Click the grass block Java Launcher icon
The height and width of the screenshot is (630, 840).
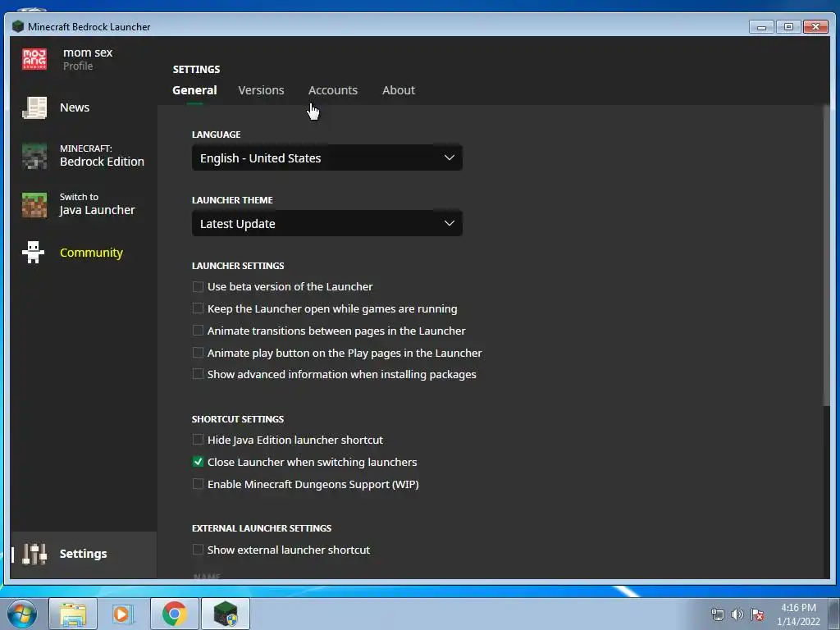34,204
